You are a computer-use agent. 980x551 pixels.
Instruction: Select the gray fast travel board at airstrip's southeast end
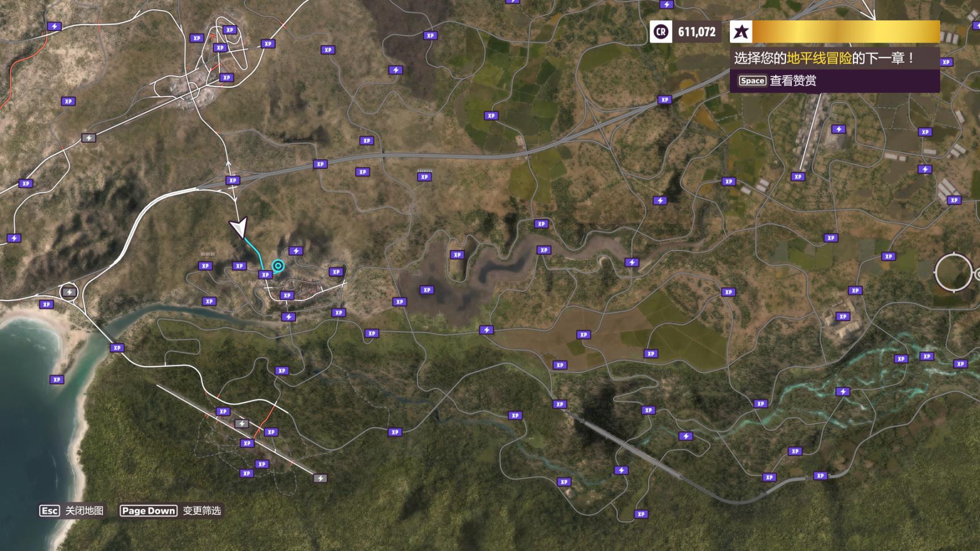pos(320,478)
